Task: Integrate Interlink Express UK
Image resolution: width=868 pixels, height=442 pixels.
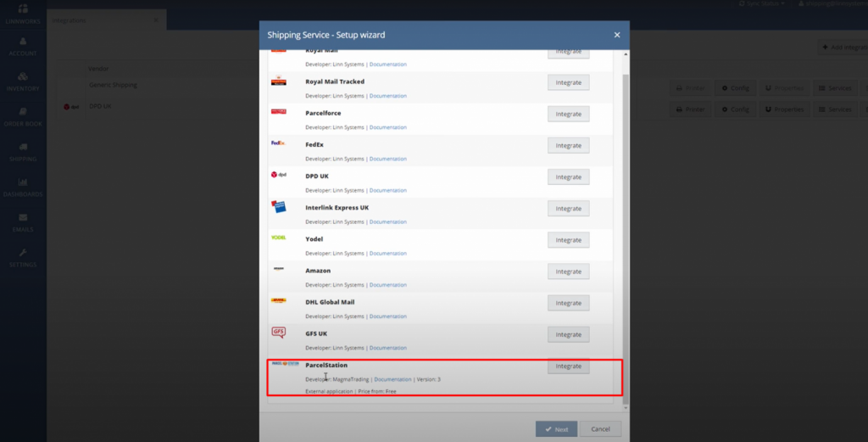Action: pyautogui.click(x=569, y=209)
